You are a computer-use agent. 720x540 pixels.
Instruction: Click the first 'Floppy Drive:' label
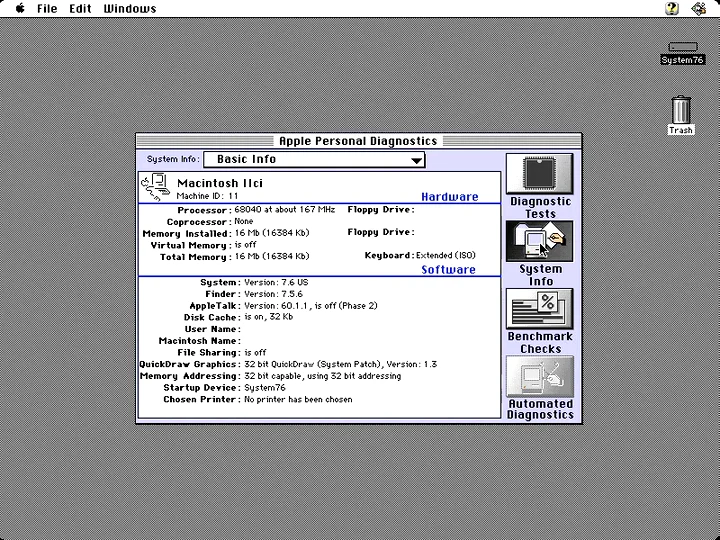(x=381, y=209)
